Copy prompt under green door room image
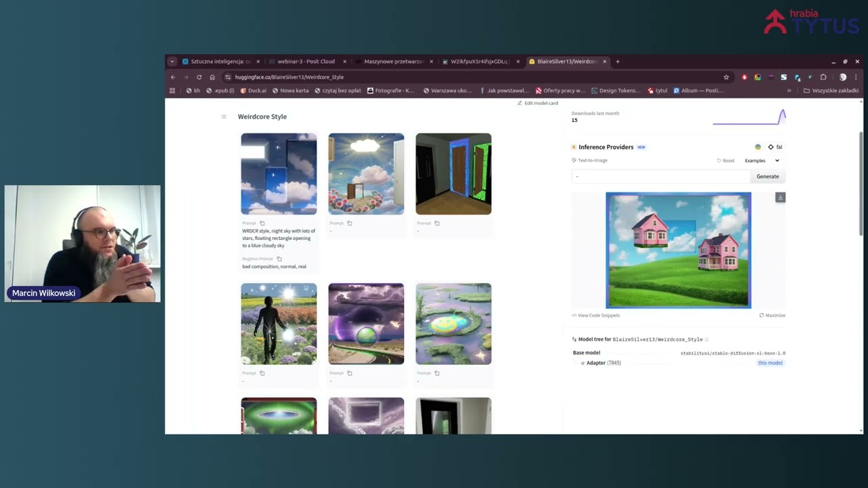 click(437, 223)
